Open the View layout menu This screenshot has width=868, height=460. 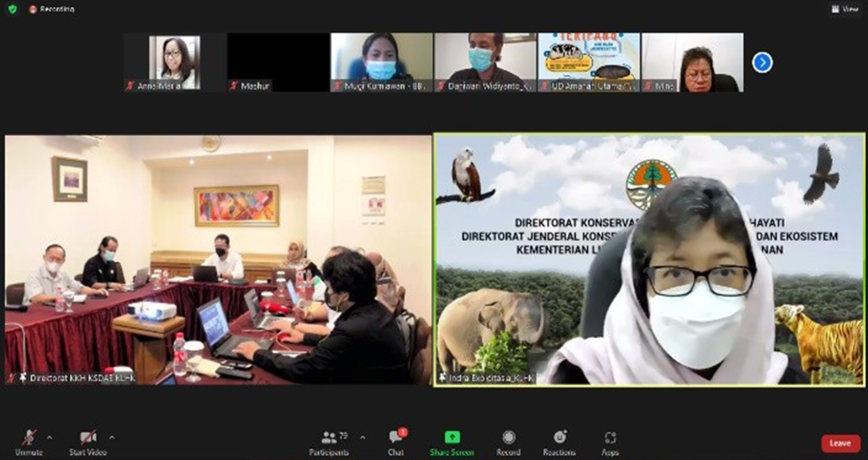point(845,9)
